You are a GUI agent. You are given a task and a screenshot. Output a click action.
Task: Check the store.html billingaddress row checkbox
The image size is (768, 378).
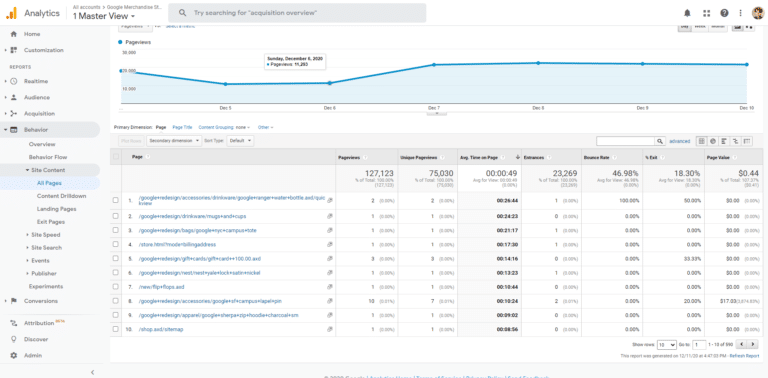click(116, 244)
